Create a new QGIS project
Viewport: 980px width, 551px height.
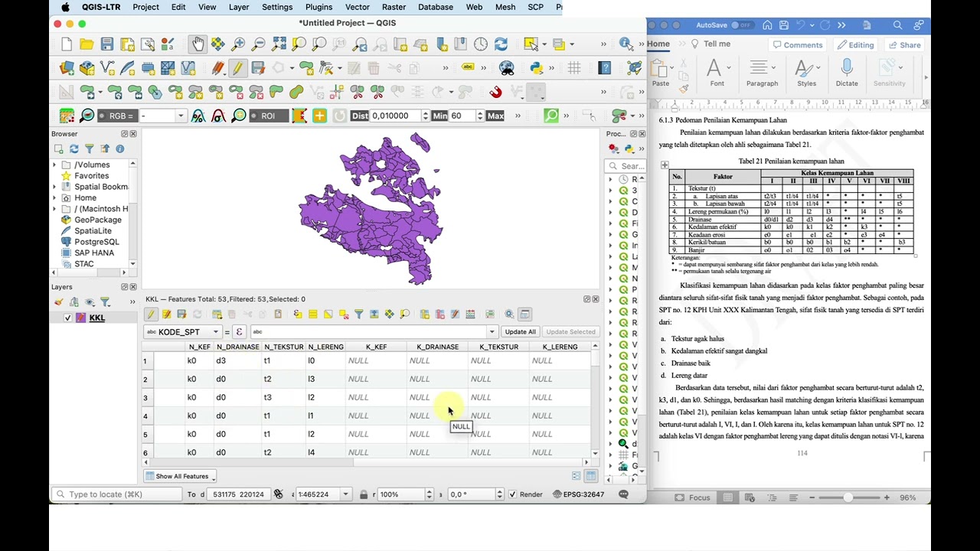tap(67, 44)
